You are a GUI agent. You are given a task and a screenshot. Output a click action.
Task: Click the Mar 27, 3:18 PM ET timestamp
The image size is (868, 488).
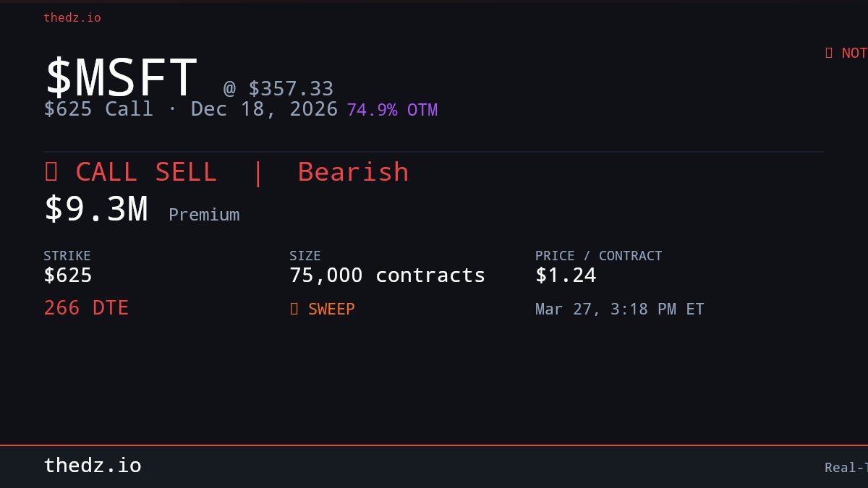coord(619,309)
